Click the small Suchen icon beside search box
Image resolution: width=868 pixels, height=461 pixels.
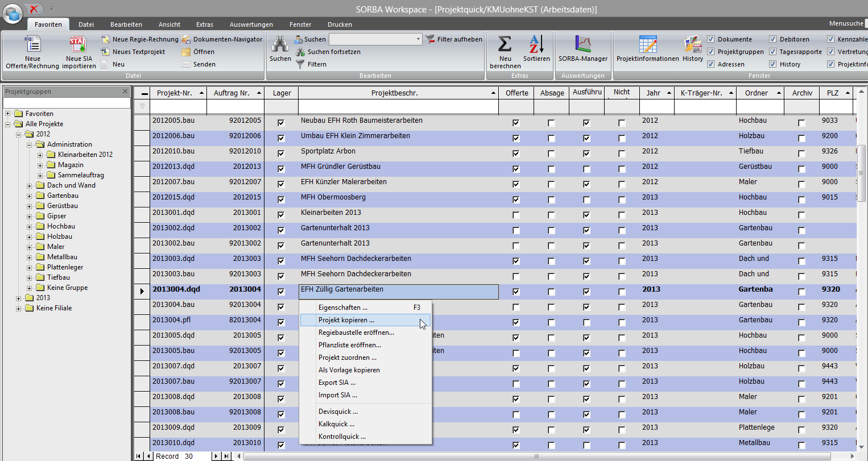[299, 39]
